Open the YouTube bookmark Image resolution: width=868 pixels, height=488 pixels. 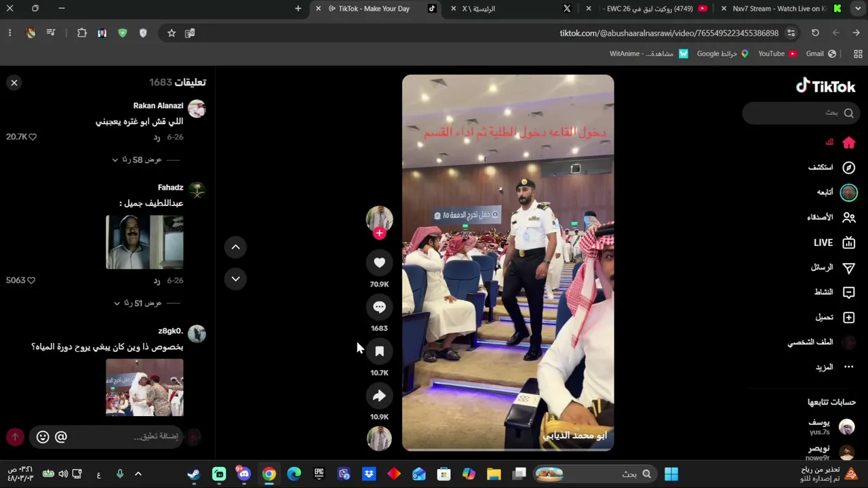tap(777, 54)
